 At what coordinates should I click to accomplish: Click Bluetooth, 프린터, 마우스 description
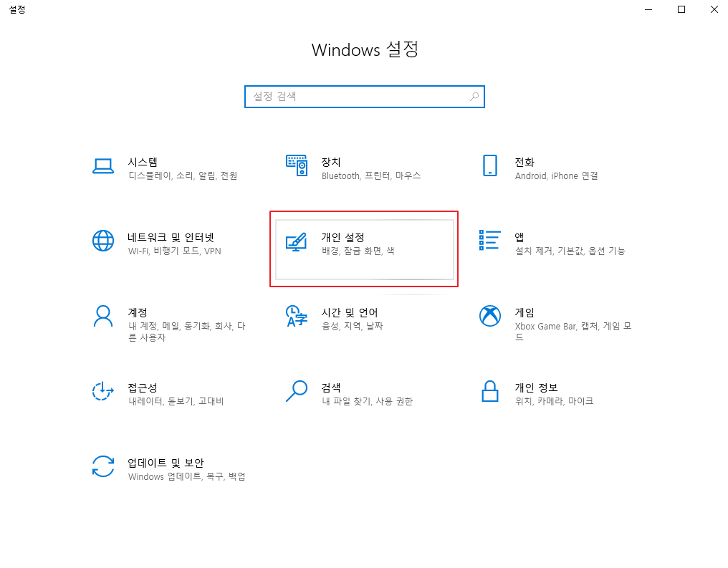tap(371, 176)
